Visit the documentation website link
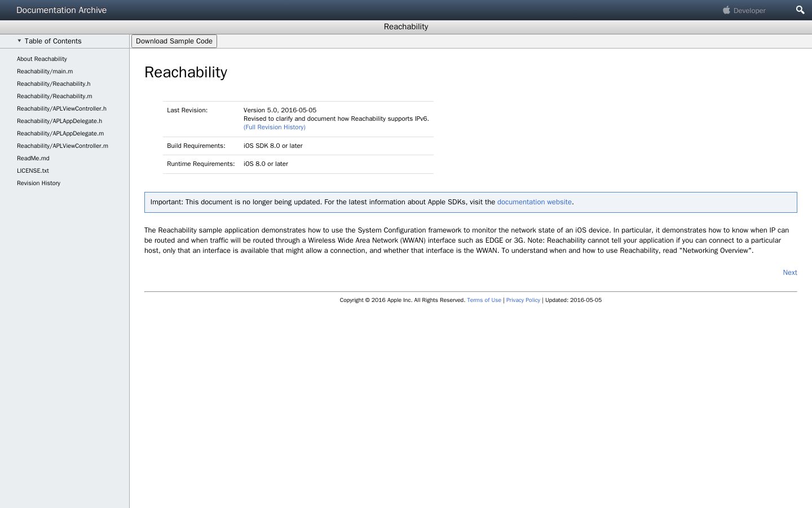This screenshot has height=508, width=812. 535,202
